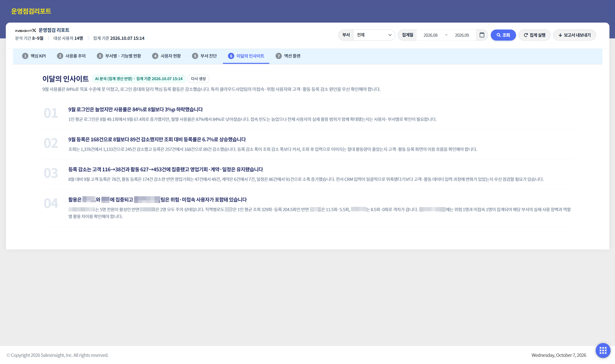Click the 대상 사용자 14명 text

click(x=68, y=38)
